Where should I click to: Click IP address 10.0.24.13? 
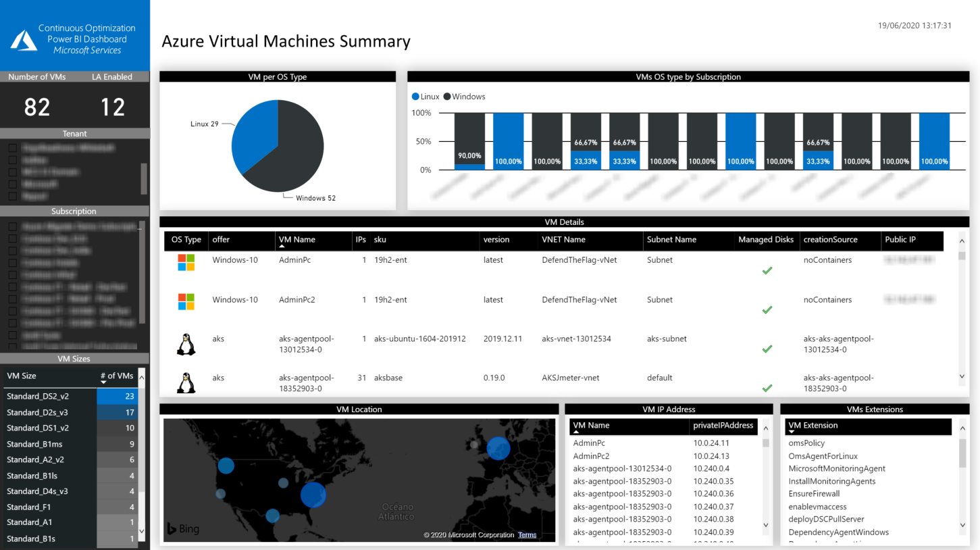point(711,456)
